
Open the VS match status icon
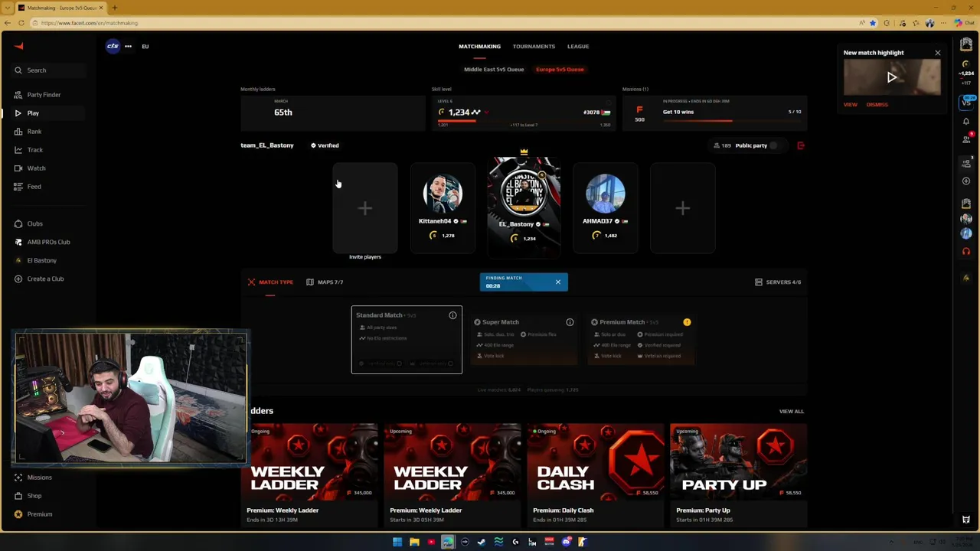coord(966,103)
